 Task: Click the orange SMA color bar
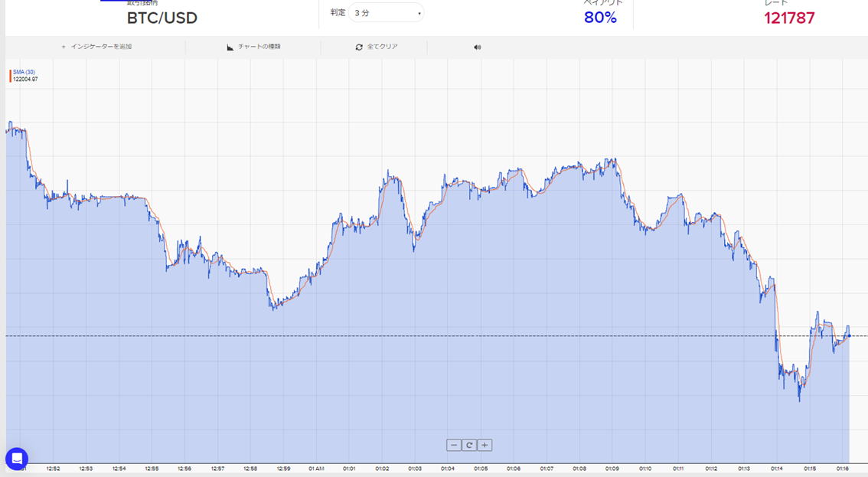(x=11, y=76)
